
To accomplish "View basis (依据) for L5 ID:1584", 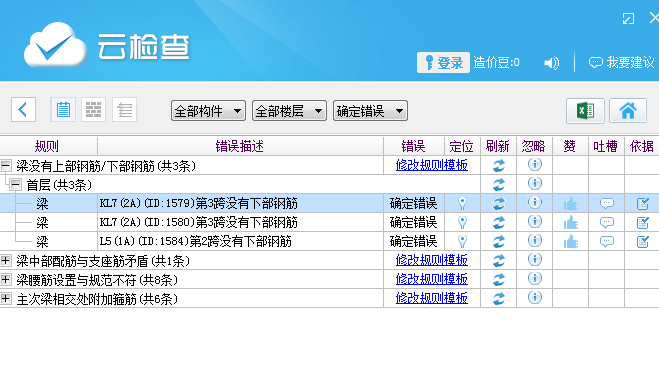I will pyautogui.click(x=643, y=242).
